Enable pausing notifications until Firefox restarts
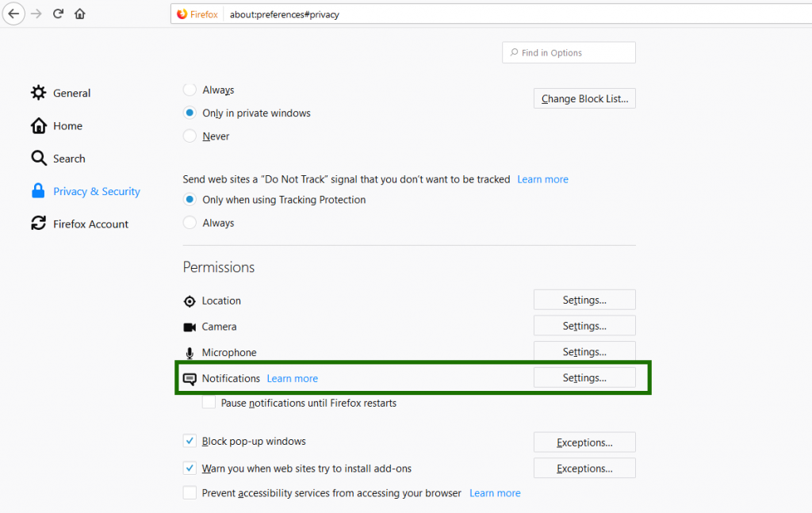 pos(209,402)
